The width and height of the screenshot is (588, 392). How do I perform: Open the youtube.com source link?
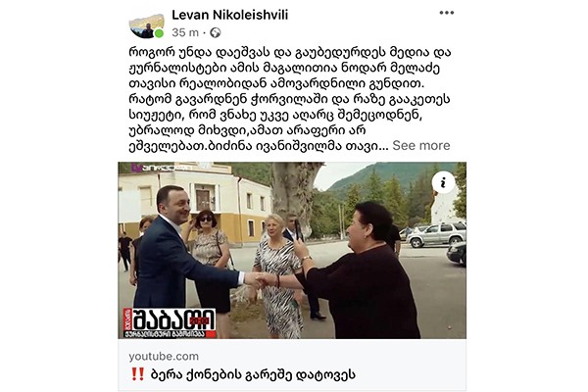click(x=164, y=357)
